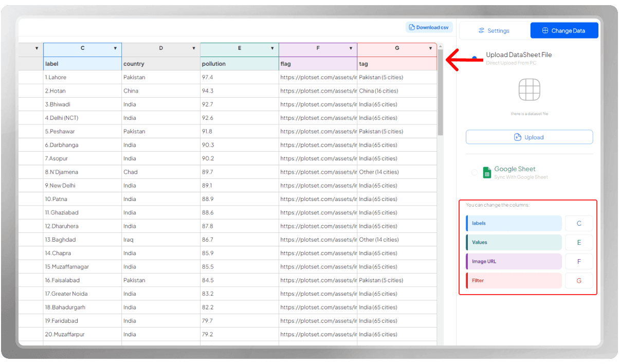Select Upload DataSheet File radio option
The image size is (619, 364).
pyautogui.click(x=474, y=58)
